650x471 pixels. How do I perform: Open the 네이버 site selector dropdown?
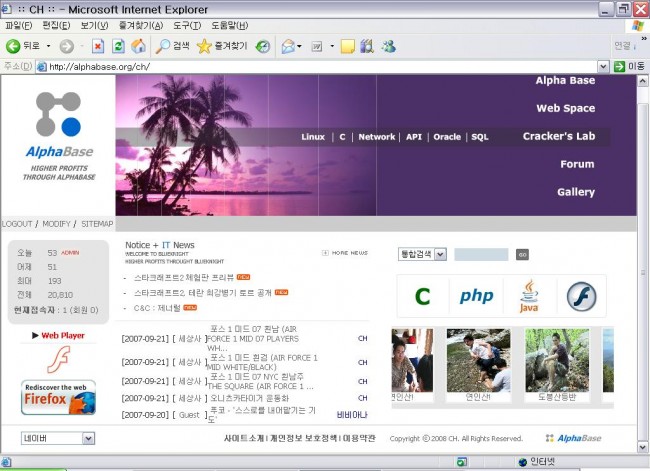88,438
